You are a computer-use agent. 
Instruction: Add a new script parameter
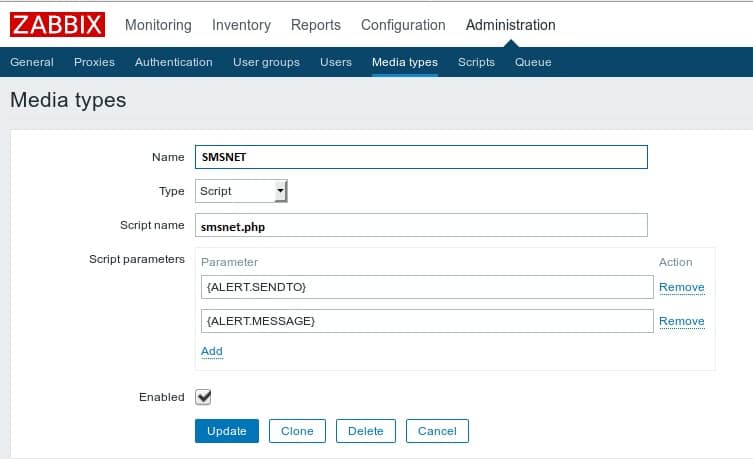211,351
